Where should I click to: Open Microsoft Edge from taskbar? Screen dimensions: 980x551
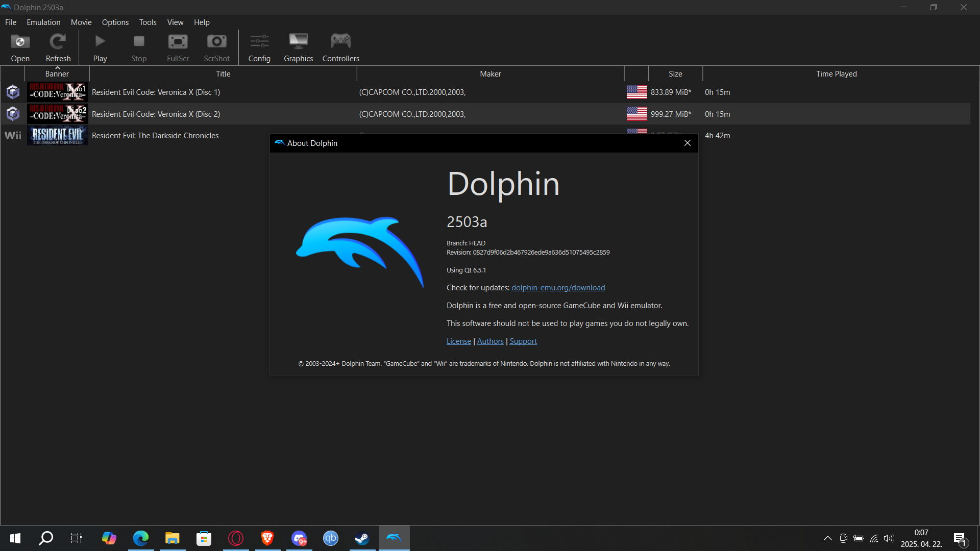(140, 538)
